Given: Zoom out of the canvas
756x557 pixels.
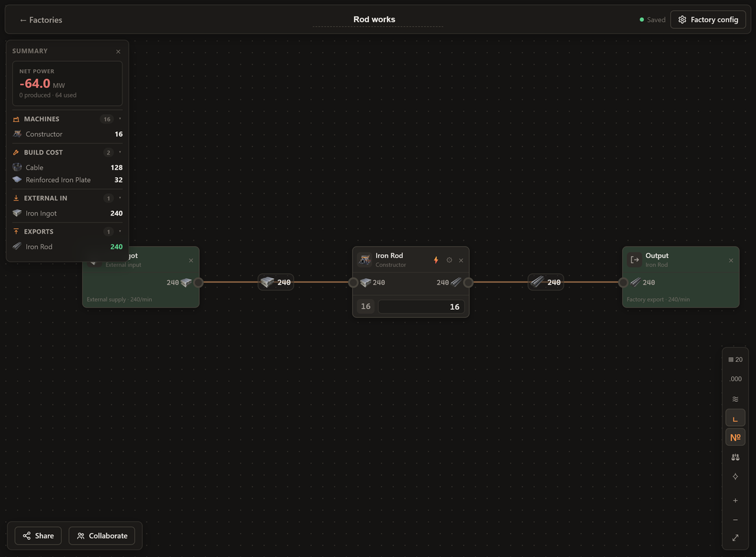Looking at the screenshot, I should point(735,520).
